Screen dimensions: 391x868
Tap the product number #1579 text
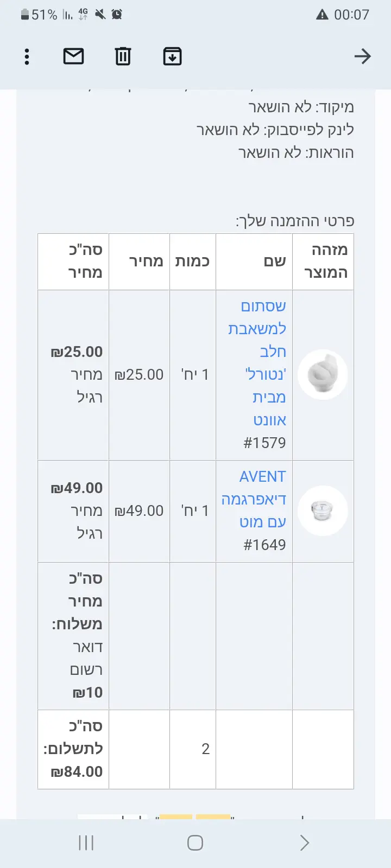[x=264, y=443]
